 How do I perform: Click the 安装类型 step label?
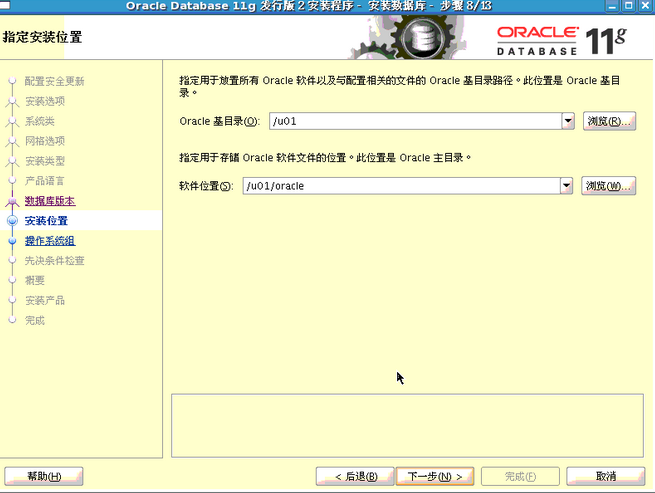tap(45, 161)
